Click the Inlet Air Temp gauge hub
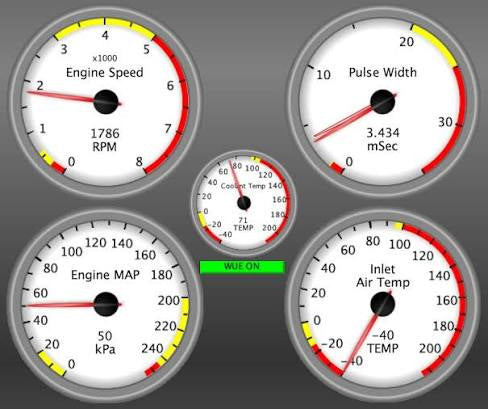 tap(383, 304)
